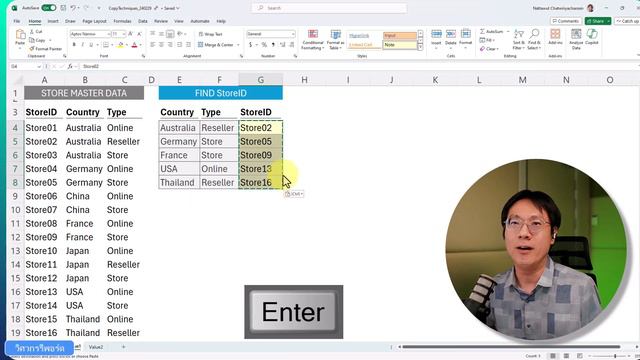640x360 pixels.
Task: Apply the Input cell style
Action: [x=400, y=36]
